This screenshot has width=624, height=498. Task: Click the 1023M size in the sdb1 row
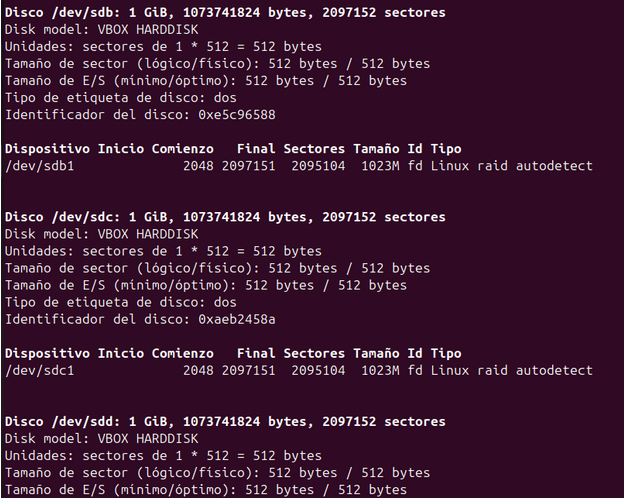pyautogui.click(x=380, y=166)
